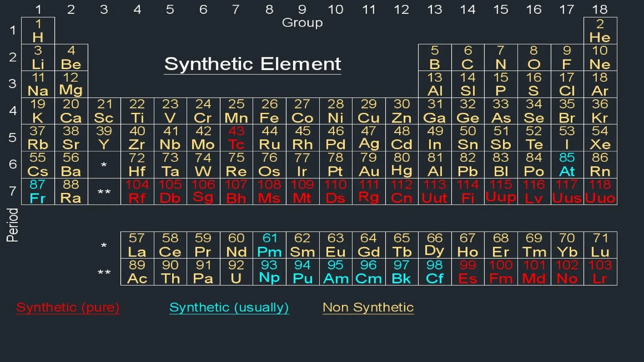Click the Astatine (At) cell
The height and width of the screenshot is (362, 644).
pyautogui.click(x=567, y=165)
